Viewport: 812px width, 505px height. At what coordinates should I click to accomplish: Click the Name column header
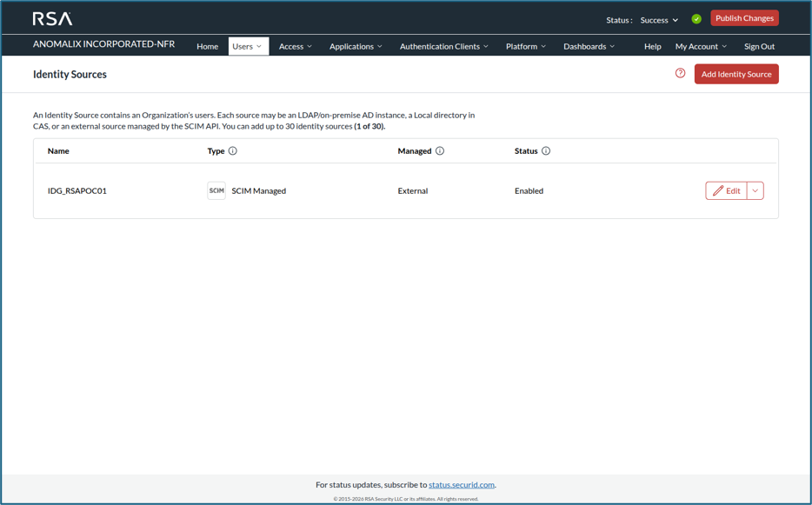[x=58, y=150]
